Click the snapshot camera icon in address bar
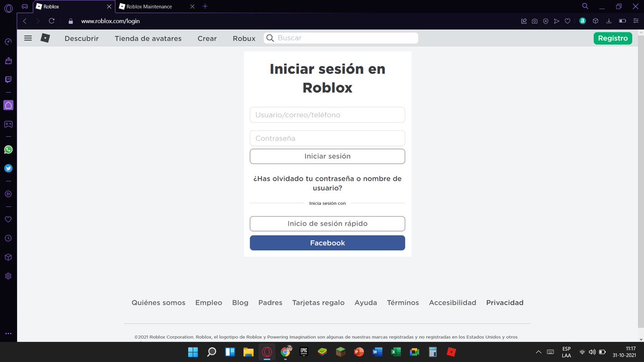The image size is (644, 362). click(535, 21)
